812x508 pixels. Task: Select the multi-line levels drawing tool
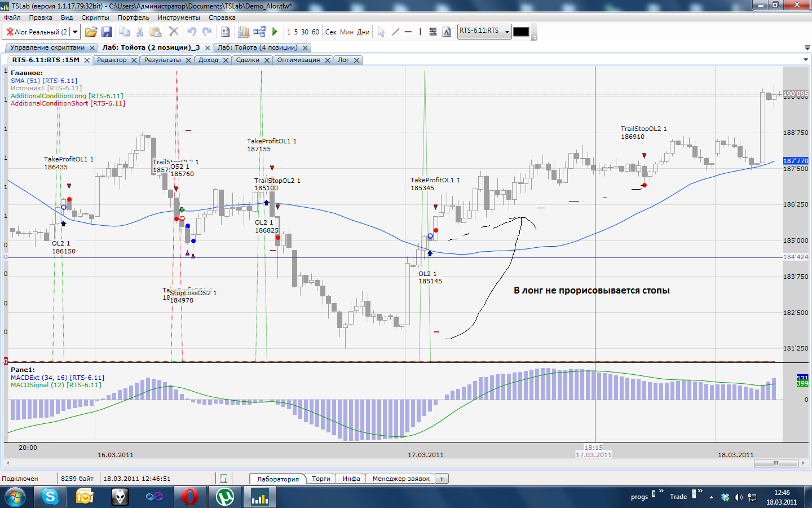click(x=433, y=32)
